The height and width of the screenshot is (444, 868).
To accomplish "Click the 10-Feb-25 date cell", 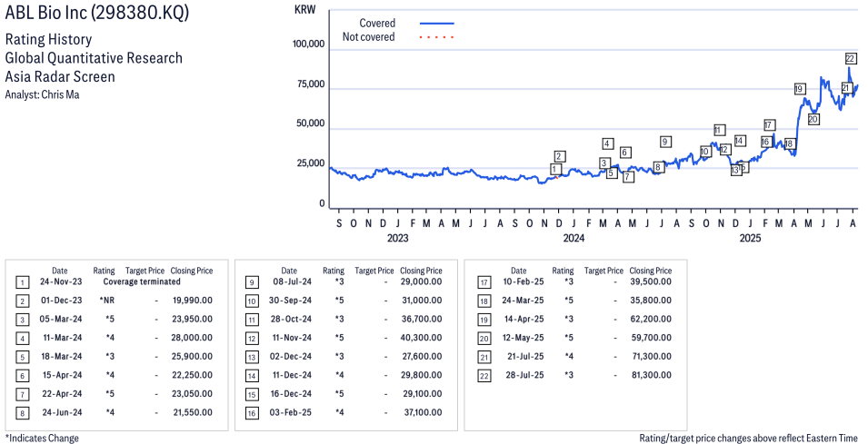I will pos(524,281).
